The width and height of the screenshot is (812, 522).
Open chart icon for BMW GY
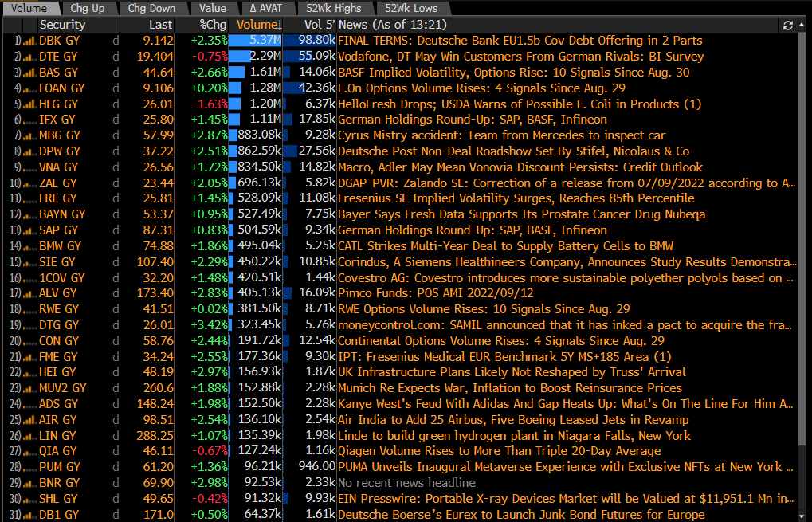(29, 246)
